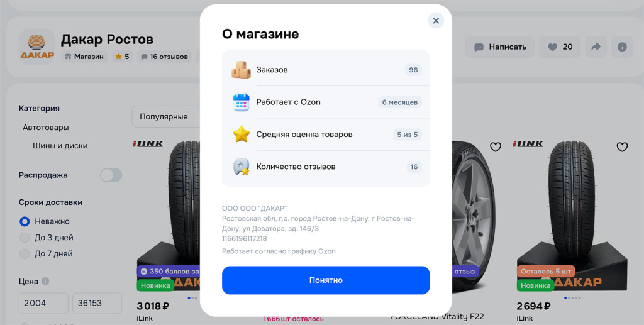Open the 'Шины и диски' subcategory
The width and height of the screenshot is (644, 325).
point(60,146)
